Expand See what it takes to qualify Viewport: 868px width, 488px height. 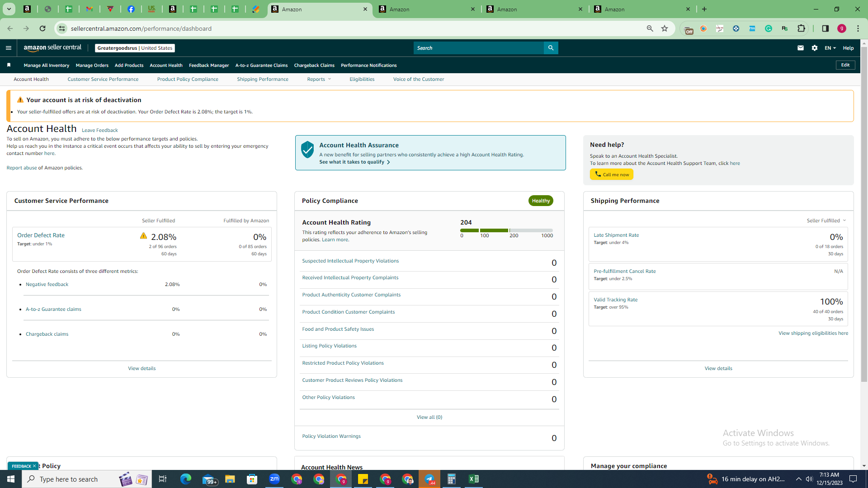pos(354,162)
